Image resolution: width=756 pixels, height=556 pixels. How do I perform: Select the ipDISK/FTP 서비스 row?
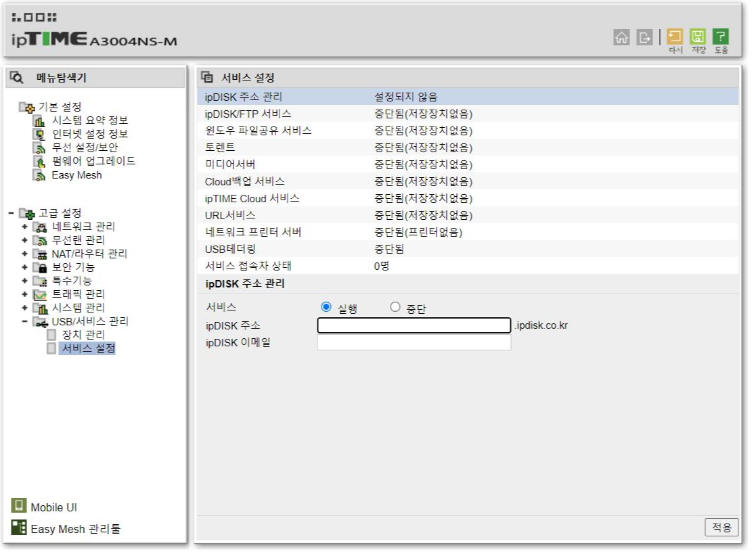point(468,114)
